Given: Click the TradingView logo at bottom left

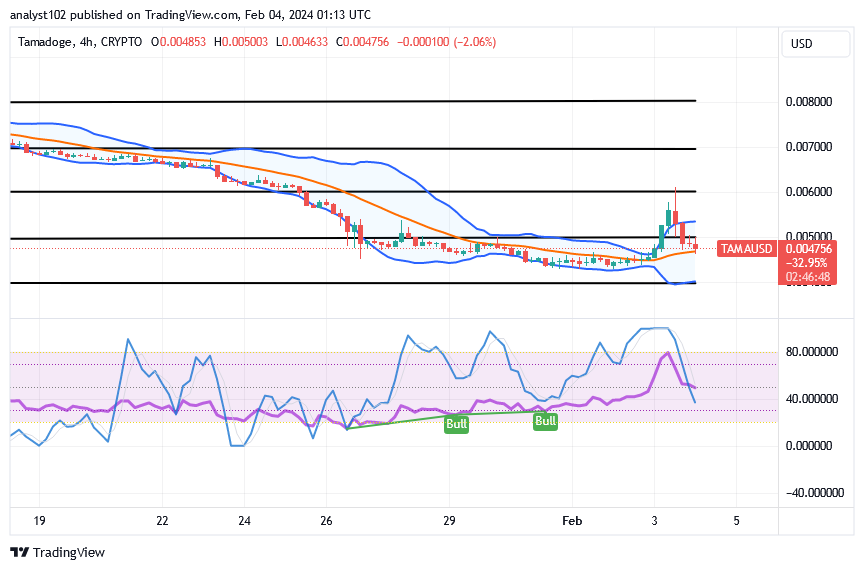Looking at the screenshot, I should pyautogui.click(x=57, y=552).
